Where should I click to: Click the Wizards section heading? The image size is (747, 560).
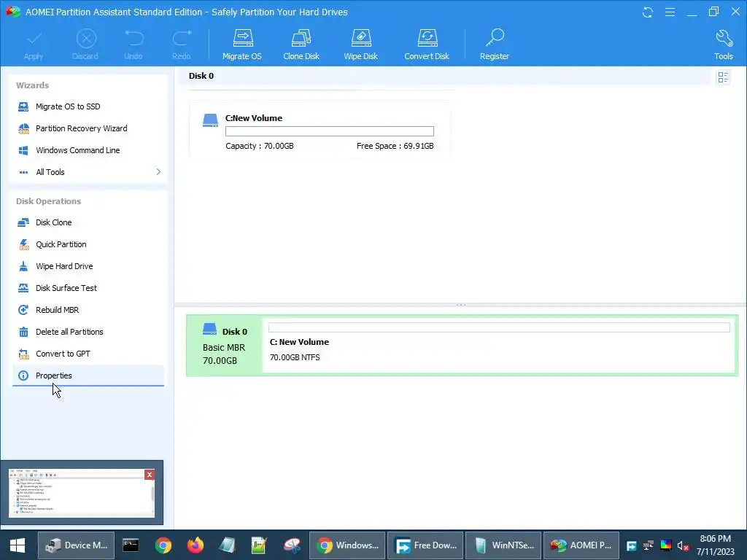coord(32,85)
